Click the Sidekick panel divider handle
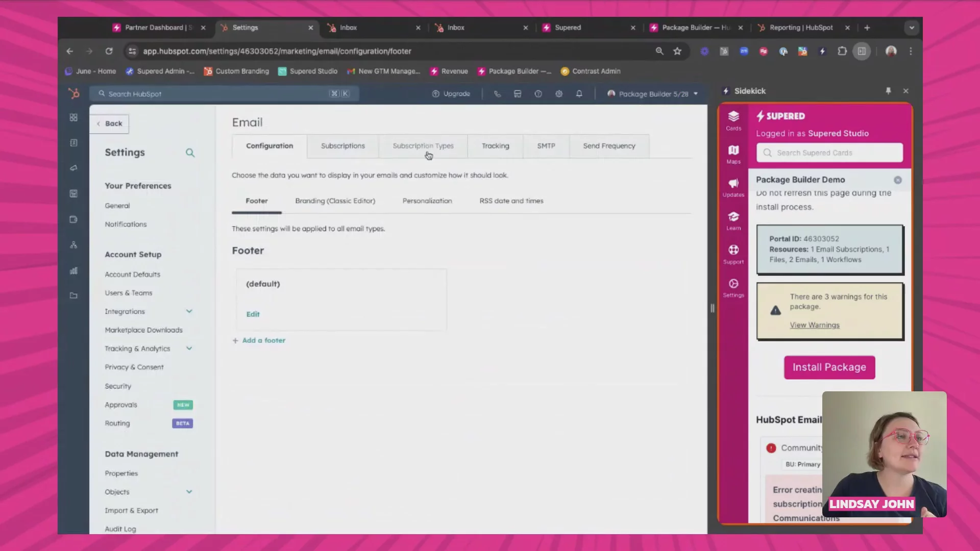980x551 pixels. pos(712,308)
